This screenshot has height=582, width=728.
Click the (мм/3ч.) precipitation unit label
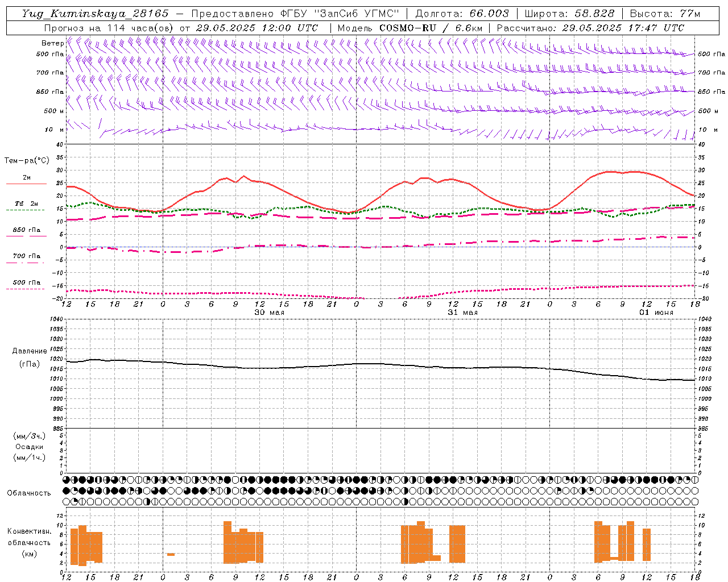tap(30, 436)
